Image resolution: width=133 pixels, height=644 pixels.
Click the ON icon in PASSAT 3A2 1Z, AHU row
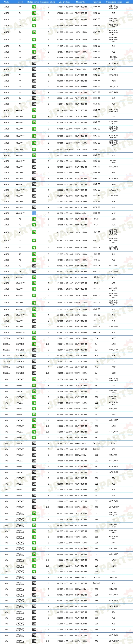pos(34,443)
